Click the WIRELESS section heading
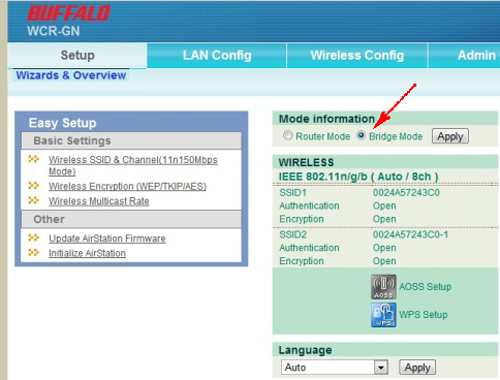500x380 pixels. (x=306, y=162)
